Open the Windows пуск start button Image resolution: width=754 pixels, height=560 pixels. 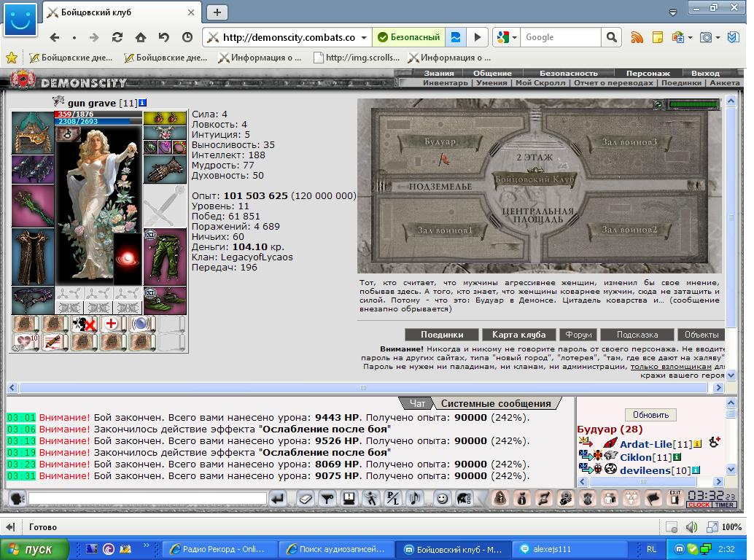(x=34, y=549)
